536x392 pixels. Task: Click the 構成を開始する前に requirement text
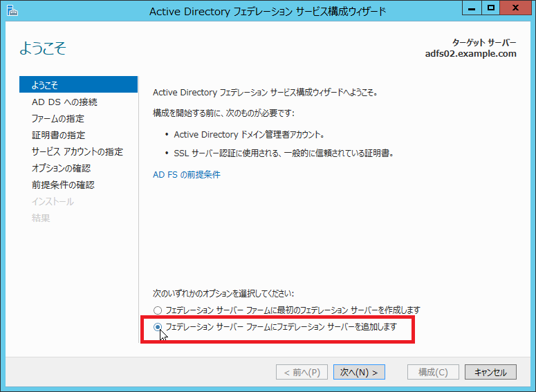pyautogui.click(x=223, y=113)
